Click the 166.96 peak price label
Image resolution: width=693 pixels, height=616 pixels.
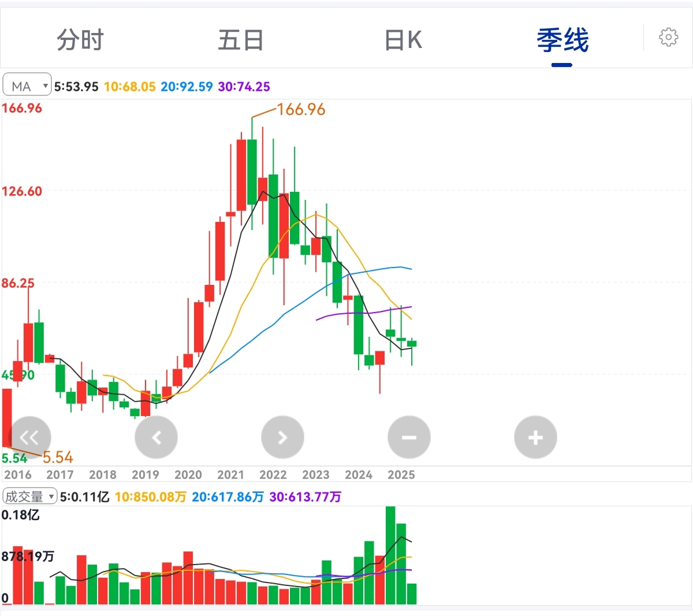point(301,109)
